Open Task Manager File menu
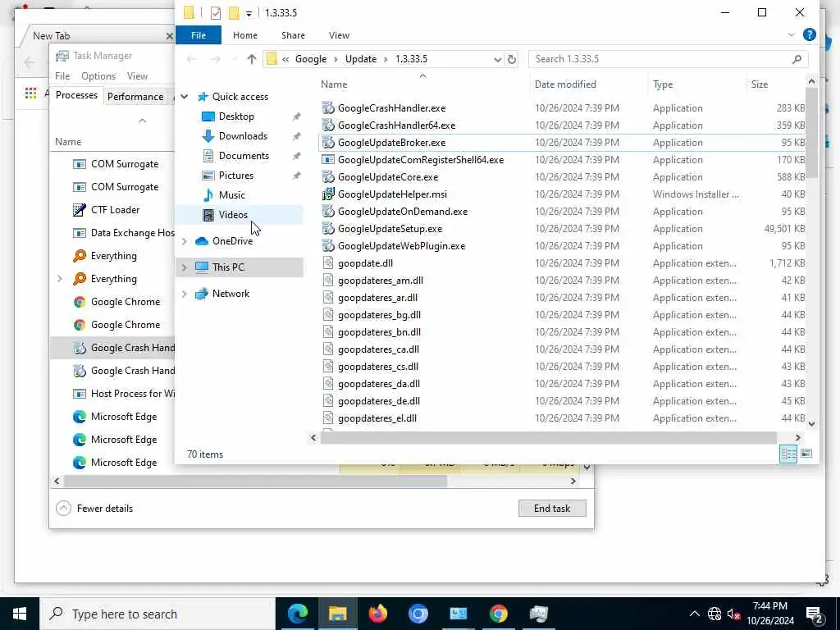 pyautogui.click(x=62, y=76)
